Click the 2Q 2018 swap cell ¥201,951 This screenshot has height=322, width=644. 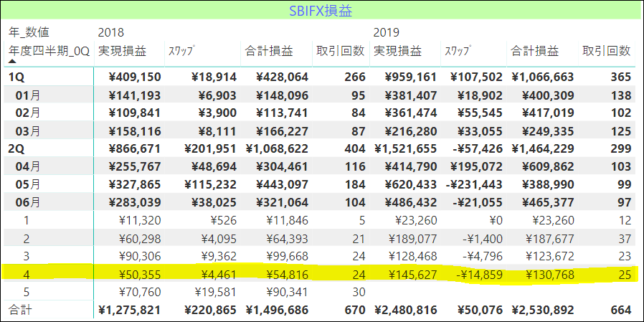[210, 148]
